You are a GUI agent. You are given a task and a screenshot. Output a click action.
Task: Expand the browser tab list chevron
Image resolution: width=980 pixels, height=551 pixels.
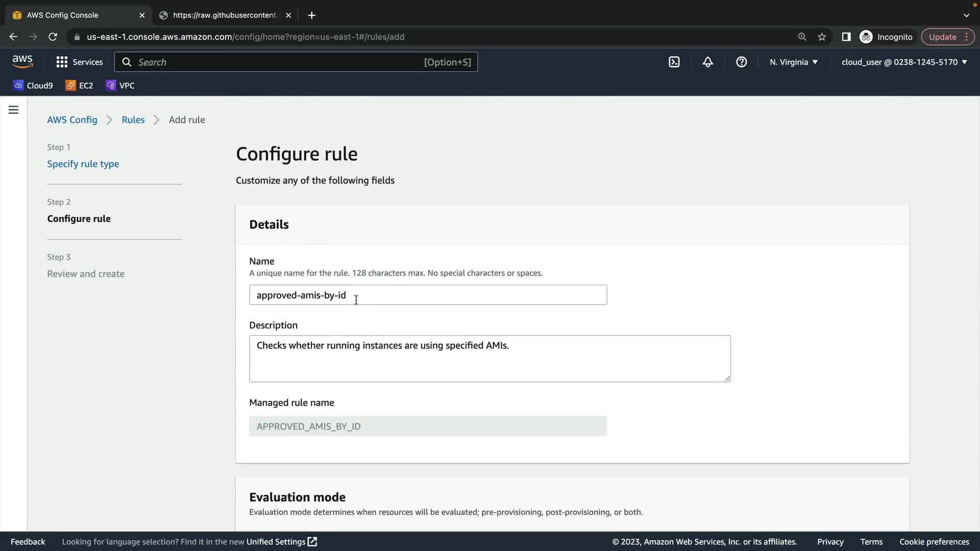(x=966, y=15)
